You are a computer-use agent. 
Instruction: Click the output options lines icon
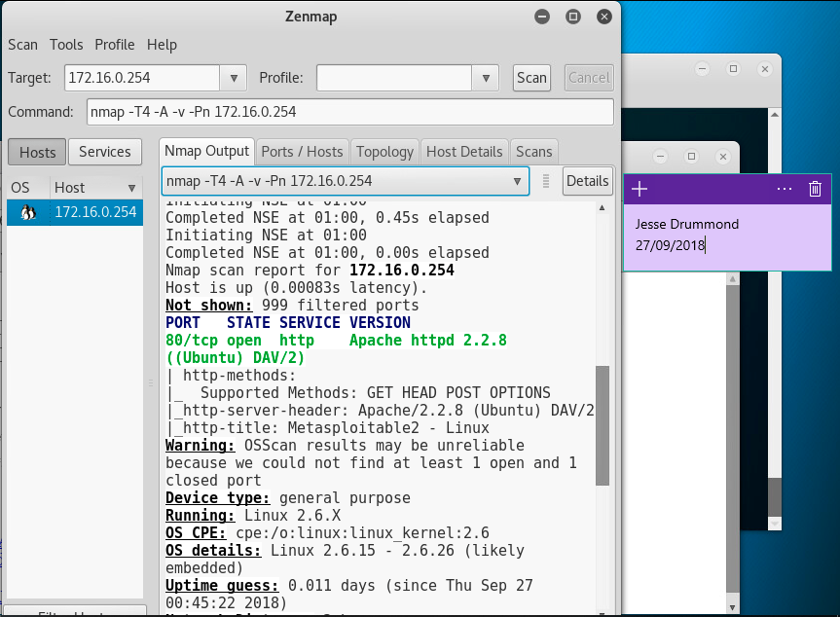coord(546,181)
